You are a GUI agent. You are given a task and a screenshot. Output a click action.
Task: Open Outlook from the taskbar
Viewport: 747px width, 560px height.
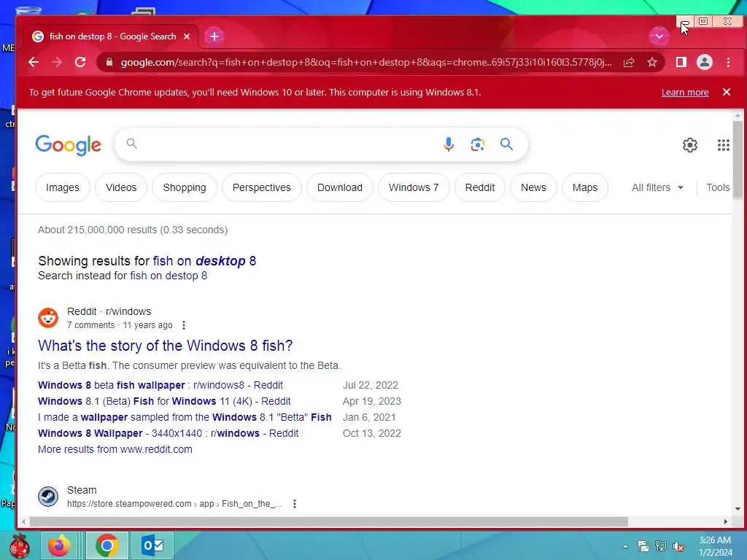tap(152, 545)
